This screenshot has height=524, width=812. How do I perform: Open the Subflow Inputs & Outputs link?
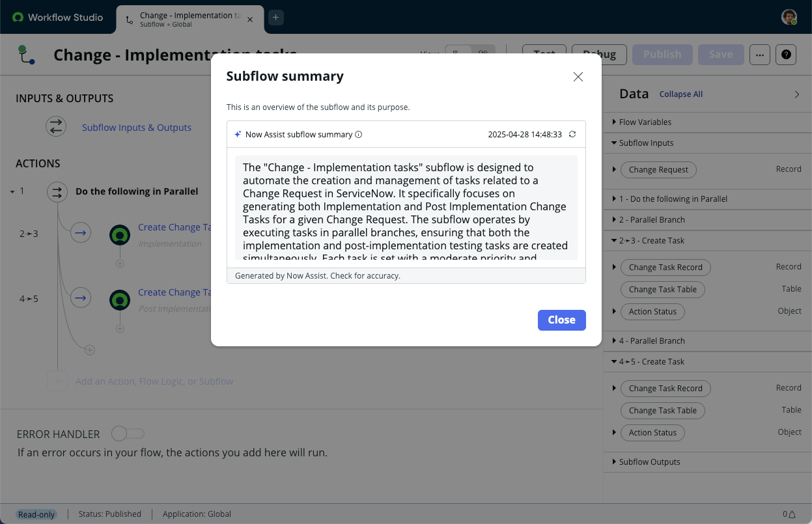[x=137, y=128]
